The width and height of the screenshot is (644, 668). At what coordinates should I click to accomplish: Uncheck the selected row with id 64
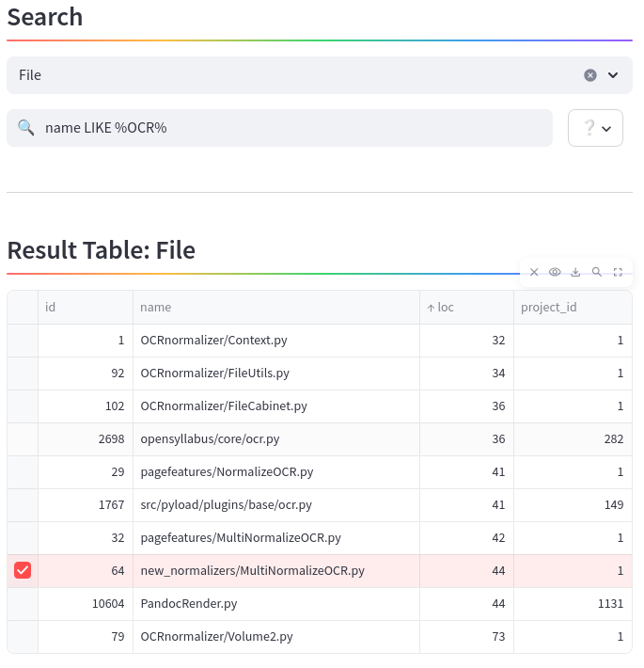pyautogui.click(x=23, y=570)
